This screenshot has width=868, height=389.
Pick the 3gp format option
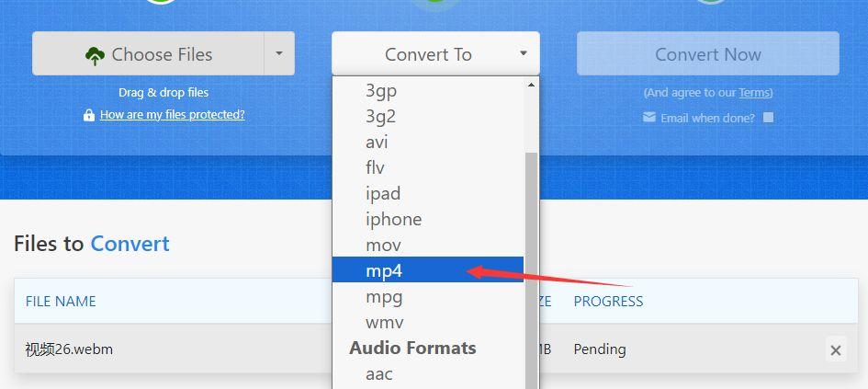click(381, 90)
